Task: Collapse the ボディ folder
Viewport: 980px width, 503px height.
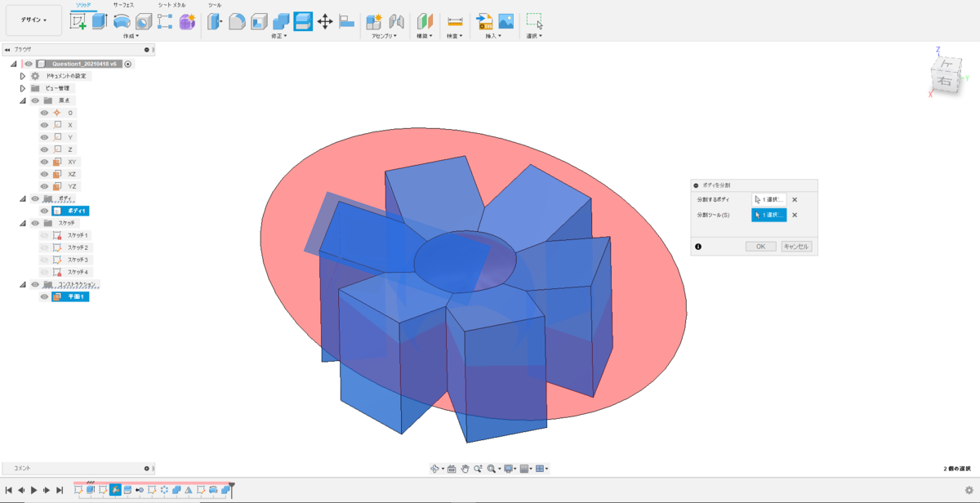Action: click(x=23, y=198)
